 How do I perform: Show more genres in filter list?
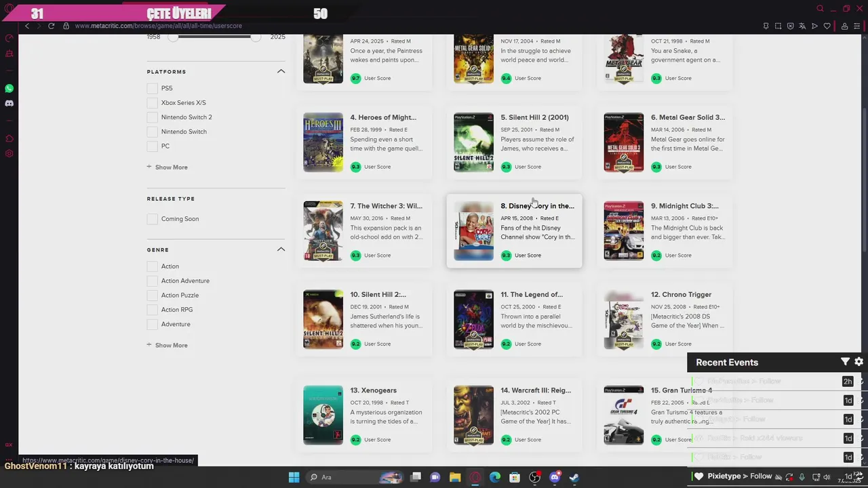(x=167, y=346)
